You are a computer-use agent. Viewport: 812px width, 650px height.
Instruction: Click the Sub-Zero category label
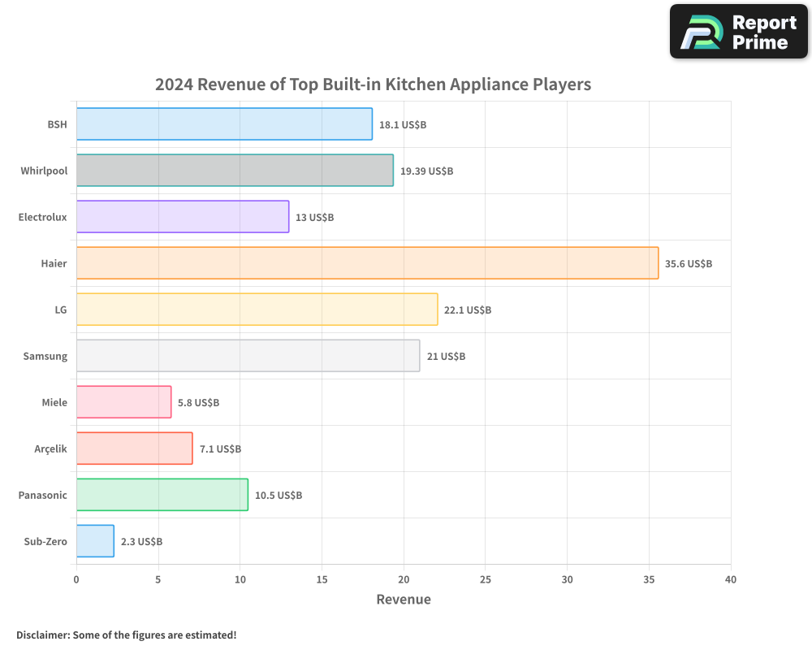[45, 541]
